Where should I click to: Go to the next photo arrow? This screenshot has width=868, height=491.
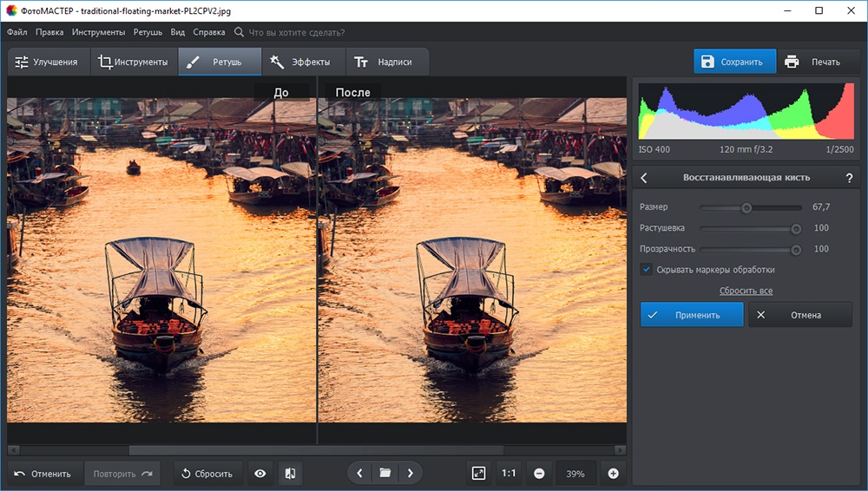(411, 473)
